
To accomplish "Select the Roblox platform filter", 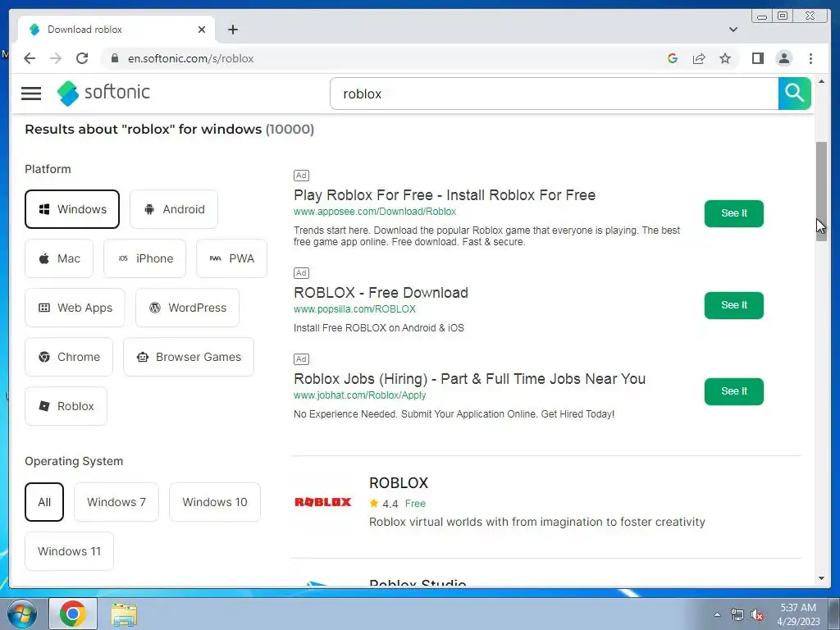I will (x=66, y=406).
